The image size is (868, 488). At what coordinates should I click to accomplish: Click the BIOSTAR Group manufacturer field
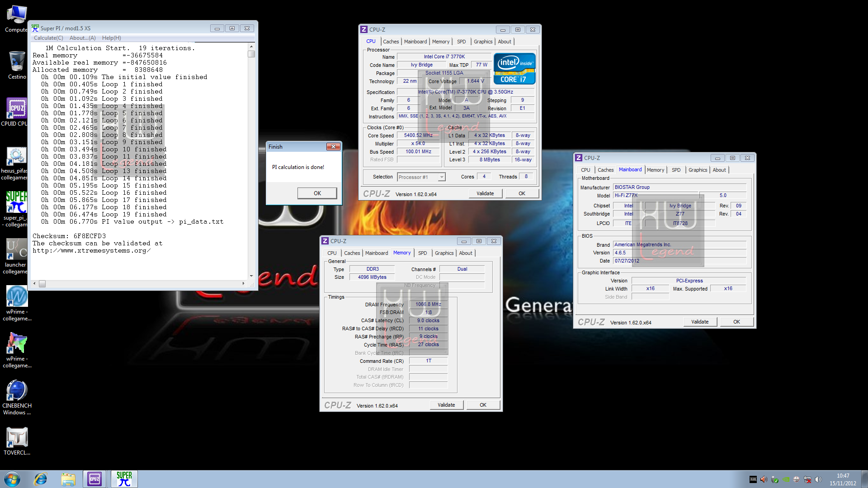[x=679, y=187]
